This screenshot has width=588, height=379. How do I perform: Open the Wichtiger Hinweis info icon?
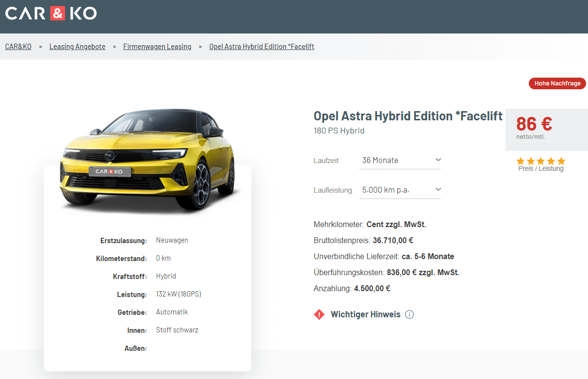point(409,314)
